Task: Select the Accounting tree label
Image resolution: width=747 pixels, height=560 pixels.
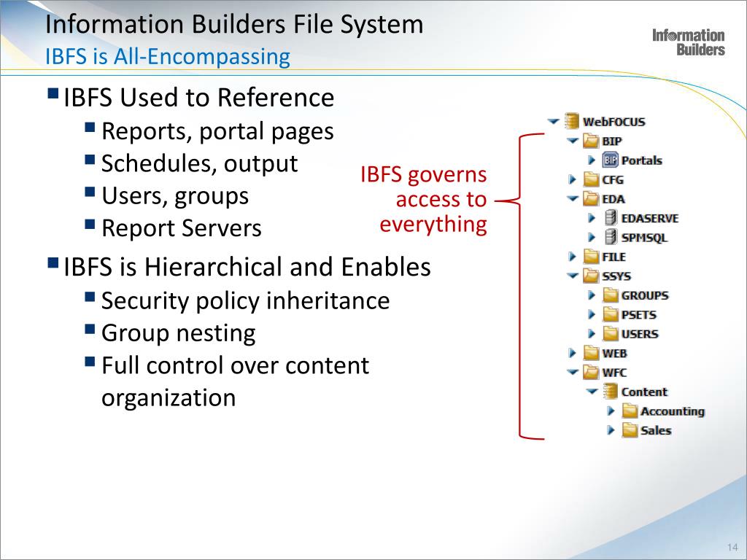Action: [x=673, y=411]
